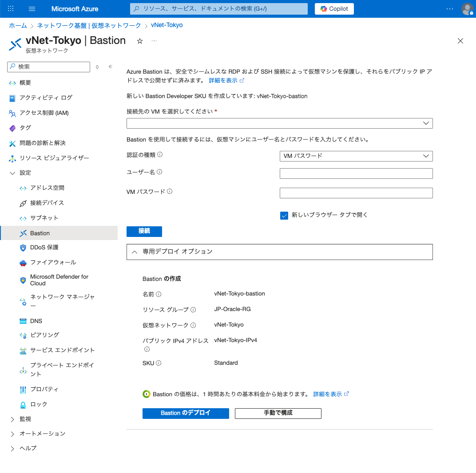The width and height of the screenshot is (476, 473).
Task: Click the Microsoft Azure logo text
Action: (x=75, y=9)
